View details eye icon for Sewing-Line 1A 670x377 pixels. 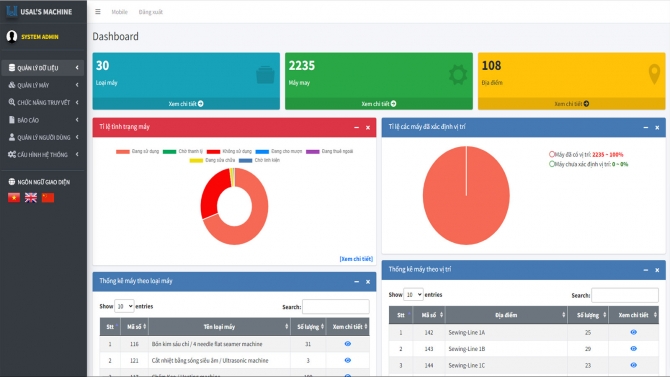pos(633,332)
